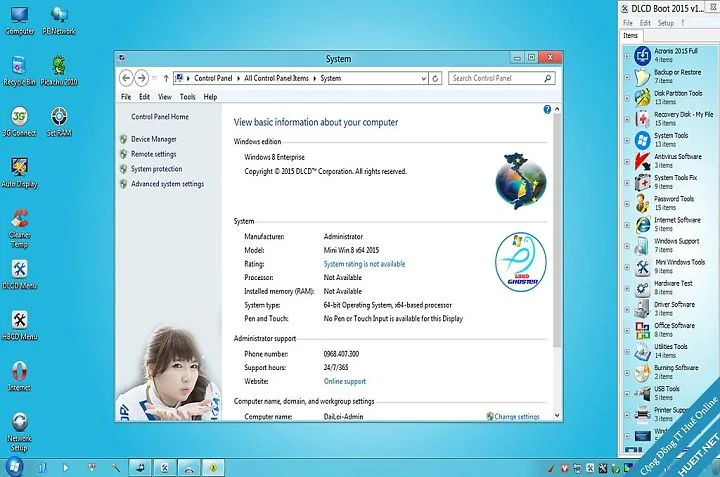The height and width of the screenshot is (477, 720).
Task: Open the Tools menu in System window
Action: point(187,97)
